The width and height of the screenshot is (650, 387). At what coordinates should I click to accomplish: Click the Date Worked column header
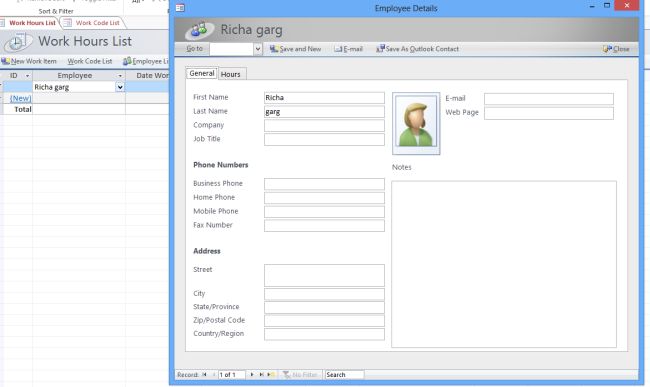coord(147,75)
